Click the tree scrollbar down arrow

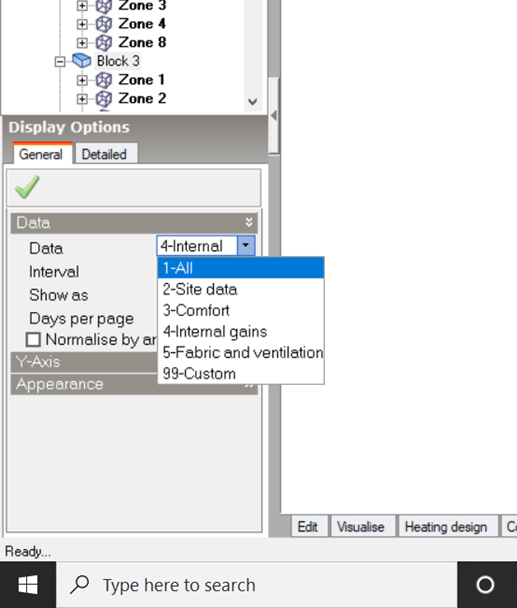click(252, 102)
